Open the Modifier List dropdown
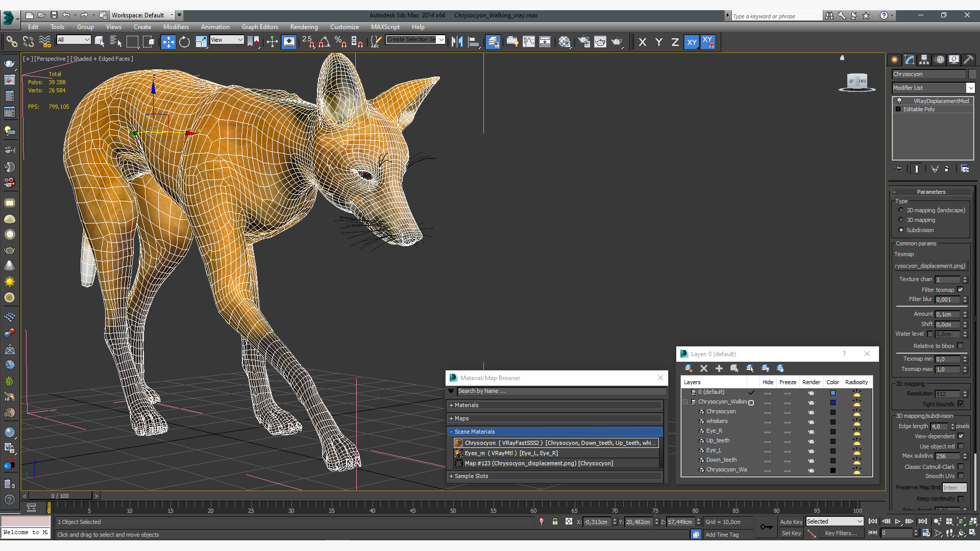The image size is (980, 551). coord(970,88)
